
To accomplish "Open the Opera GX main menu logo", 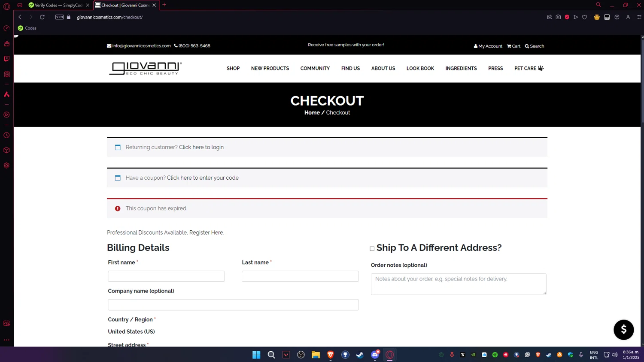I will [6, 6].
